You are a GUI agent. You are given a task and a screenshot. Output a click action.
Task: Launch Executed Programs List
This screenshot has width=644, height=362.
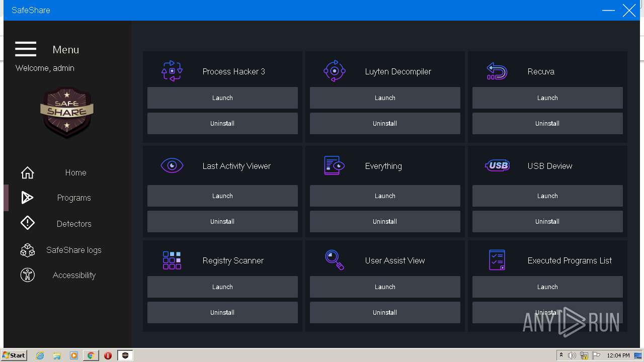[x=547, y=287]
